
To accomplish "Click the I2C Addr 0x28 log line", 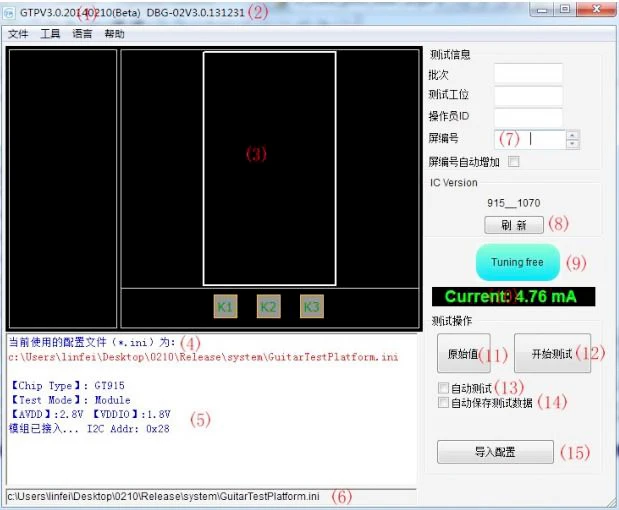I will point(89,429).
